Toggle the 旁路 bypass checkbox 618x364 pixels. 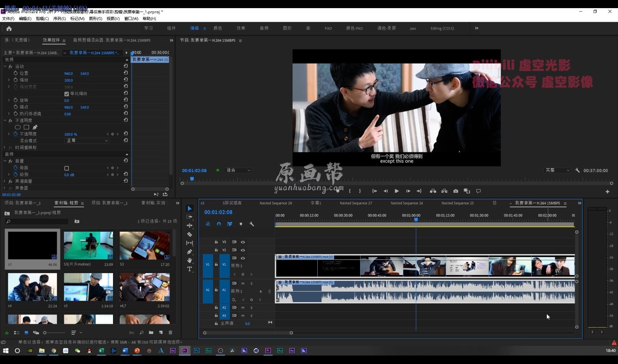coord(67,168)
